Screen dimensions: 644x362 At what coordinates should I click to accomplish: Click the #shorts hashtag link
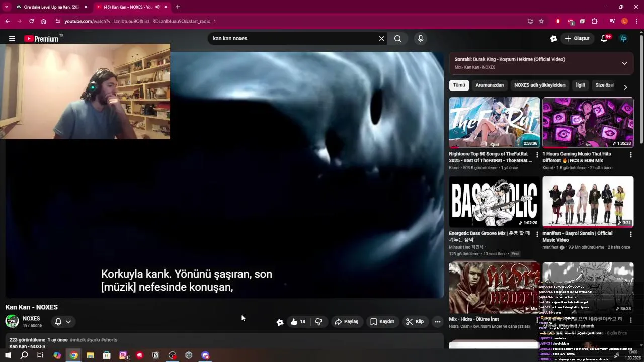[109, 340]
